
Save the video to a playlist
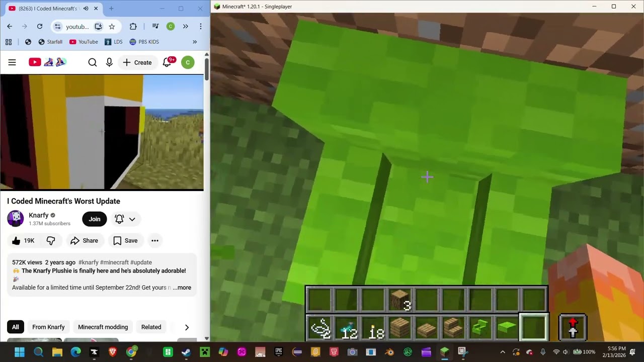pyautogui.click(x=125, y=241)
